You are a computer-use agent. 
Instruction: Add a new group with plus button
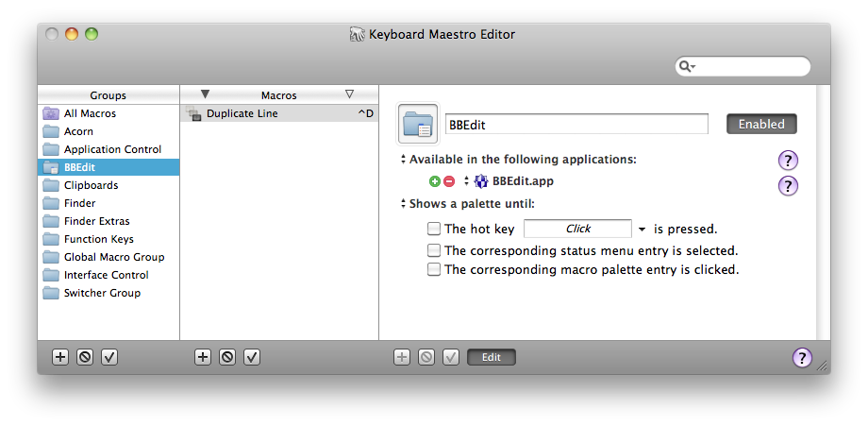59,357
